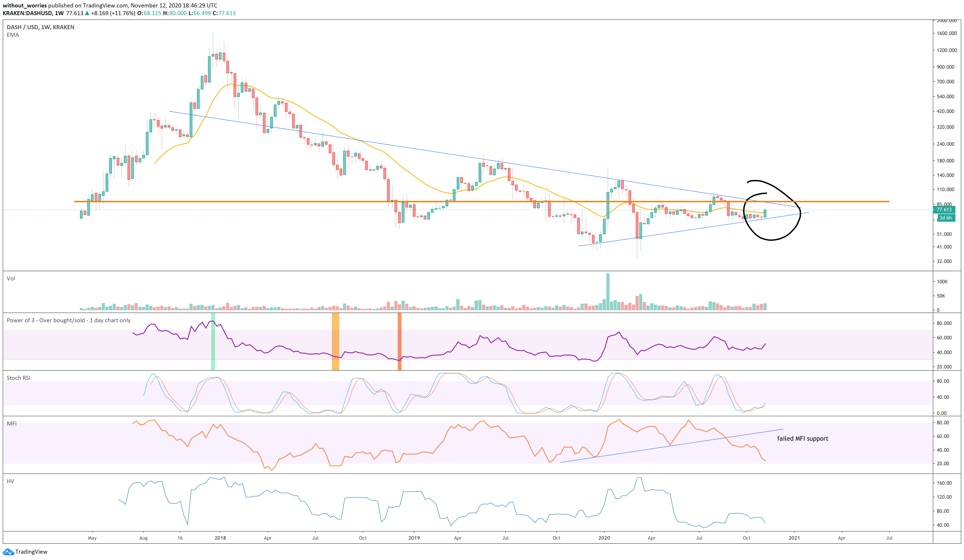Screen dimensions: 964x560
Task: Click the 1600.000 price axis label
Action: (x=947, y=33)
